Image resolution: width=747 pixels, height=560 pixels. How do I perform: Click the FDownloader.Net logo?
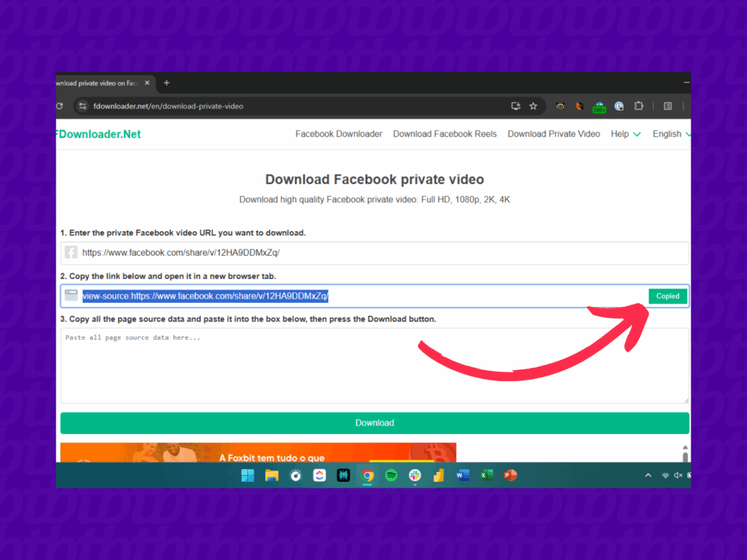(99, 135)
